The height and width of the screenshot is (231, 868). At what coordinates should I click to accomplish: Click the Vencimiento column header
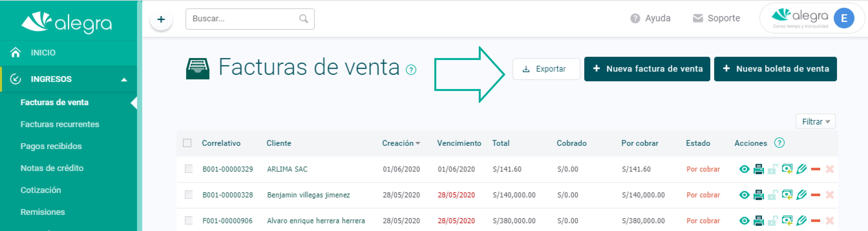point(459,143)
